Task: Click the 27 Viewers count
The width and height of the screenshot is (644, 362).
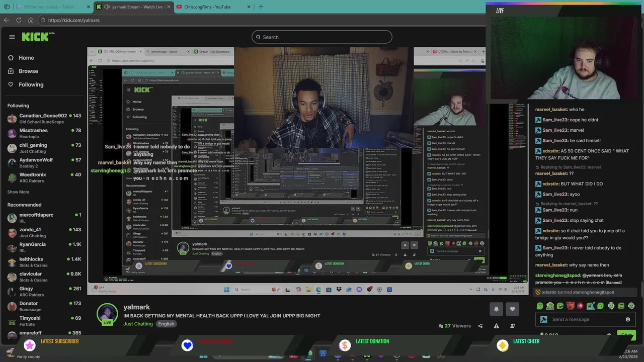Action: click(454, 326)
